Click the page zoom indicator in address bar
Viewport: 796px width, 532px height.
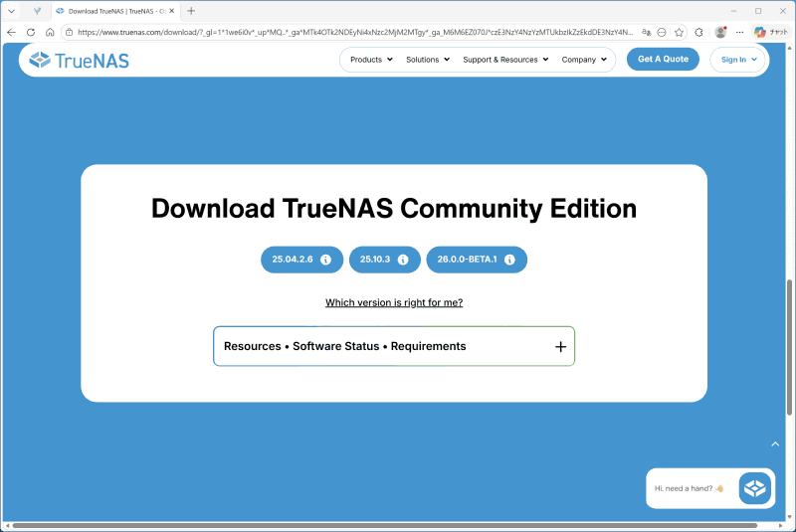662,32
